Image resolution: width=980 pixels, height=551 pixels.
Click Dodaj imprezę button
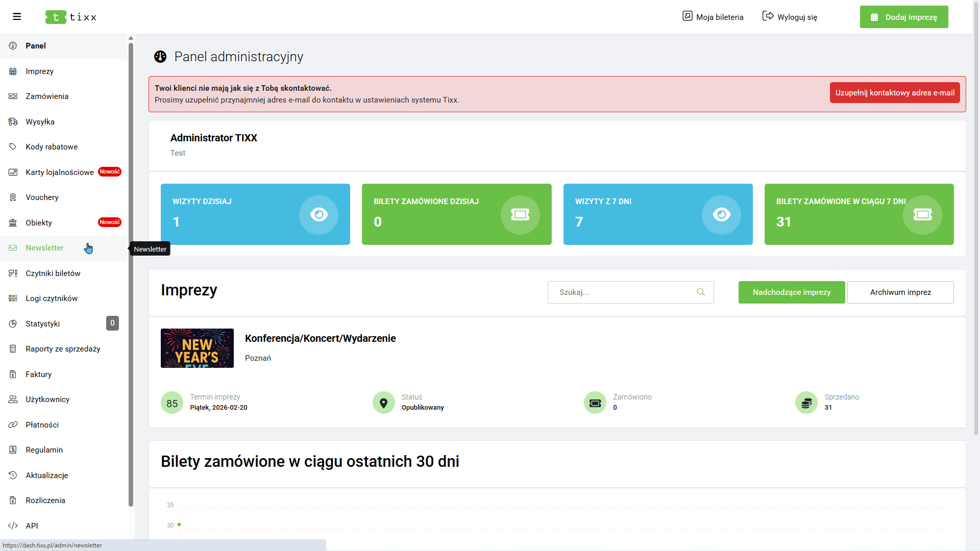click(x=903, y=17)
